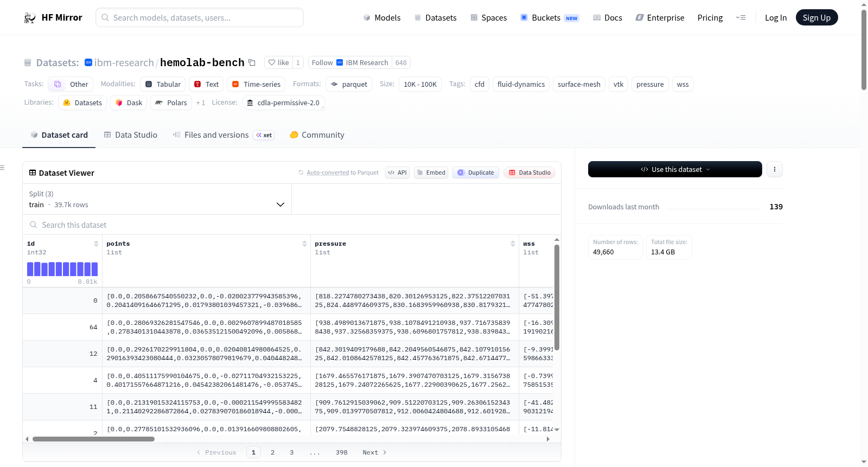Screen dimensions: 868x467
Task: Select the Other task tag
Action: 71,84
